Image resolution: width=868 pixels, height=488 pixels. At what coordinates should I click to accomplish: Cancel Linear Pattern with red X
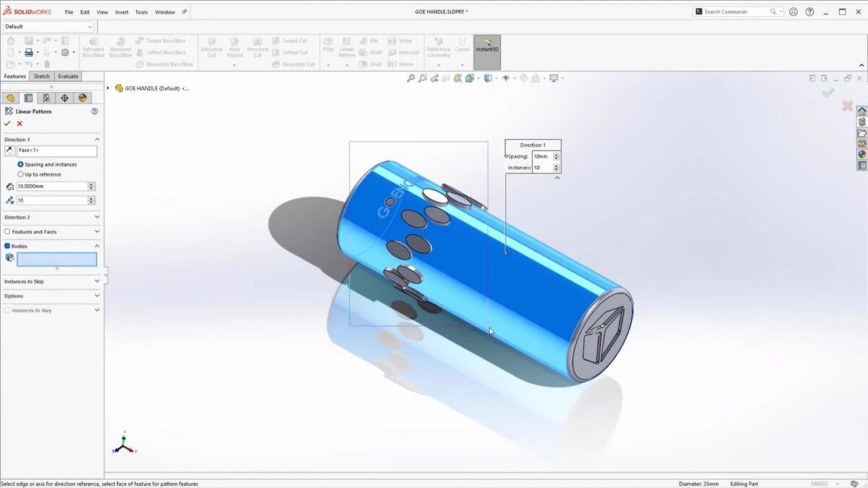pos(20,124)
